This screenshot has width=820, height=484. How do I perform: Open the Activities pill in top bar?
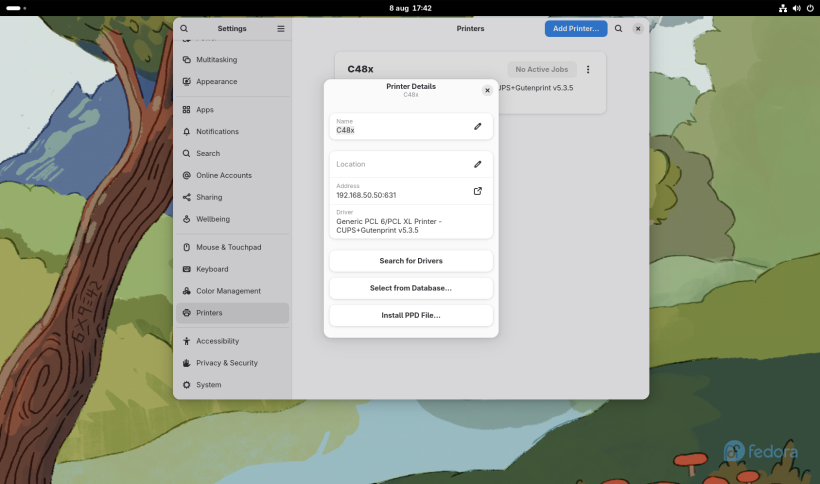16,8
